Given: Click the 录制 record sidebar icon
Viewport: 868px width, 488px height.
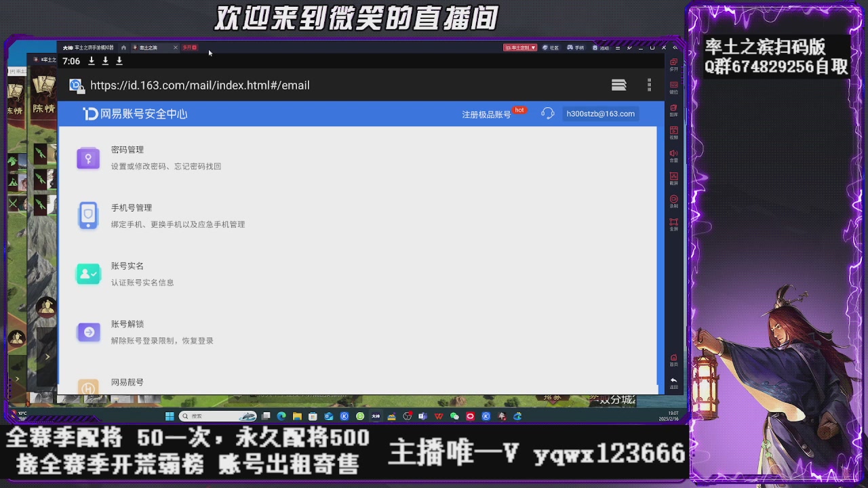Looking at the screenshot, I should pos(673,201).
